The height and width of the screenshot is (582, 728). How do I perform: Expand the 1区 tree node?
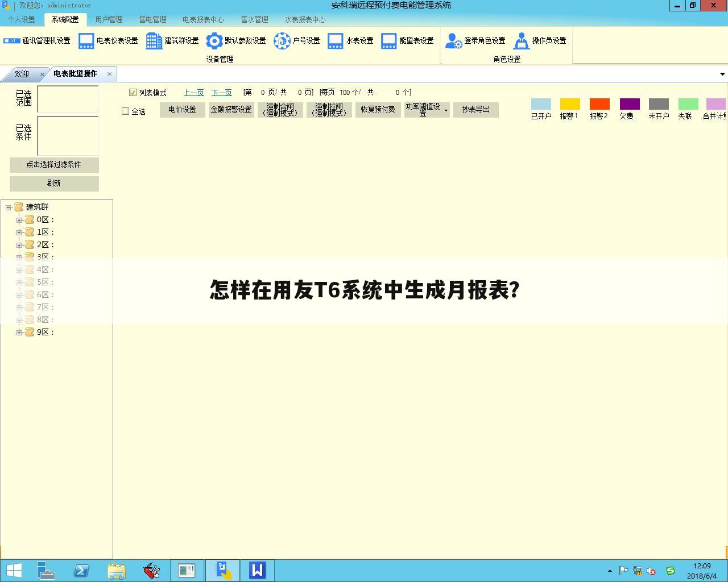19,232
